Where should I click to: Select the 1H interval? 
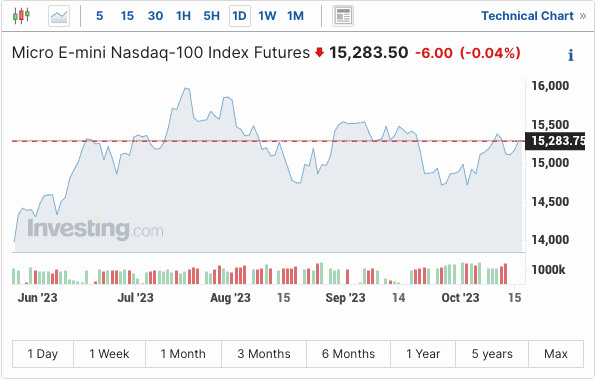click(x=183, y=16)
